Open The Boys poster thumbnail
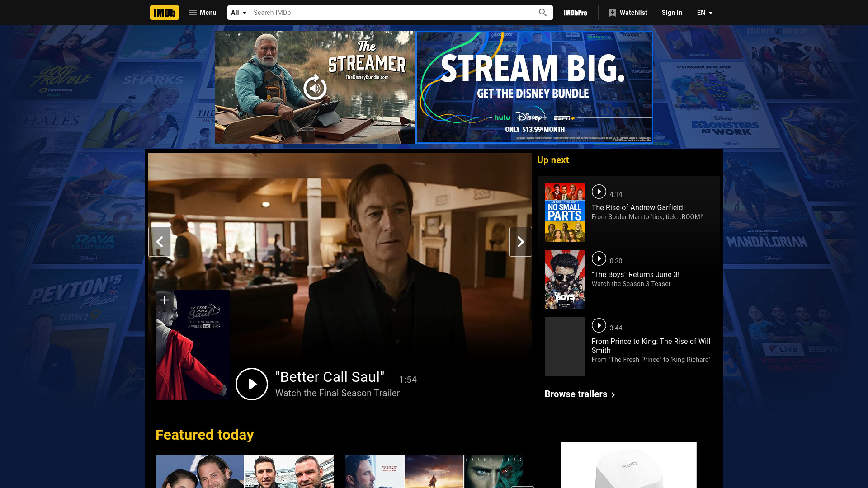This screenshot has height=488, width=868. 565,280
